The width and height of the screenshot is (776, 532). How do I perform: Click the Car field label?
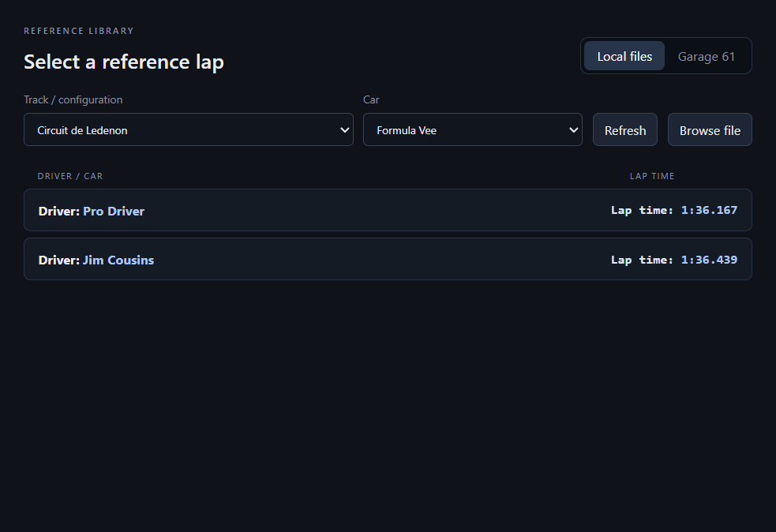tap(371, 99)
